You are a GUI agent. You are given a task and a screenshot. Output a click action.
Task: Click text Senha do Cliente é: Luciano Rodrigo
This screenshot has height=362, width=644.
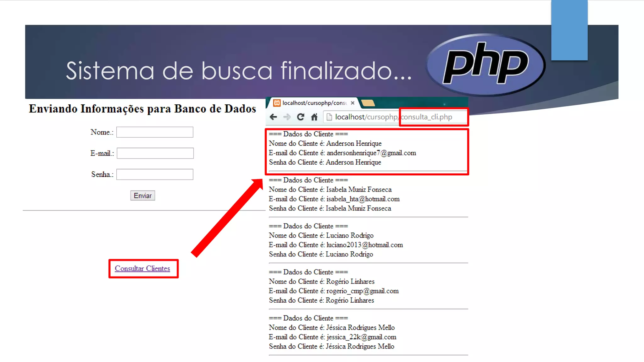[x=321, y=254]
